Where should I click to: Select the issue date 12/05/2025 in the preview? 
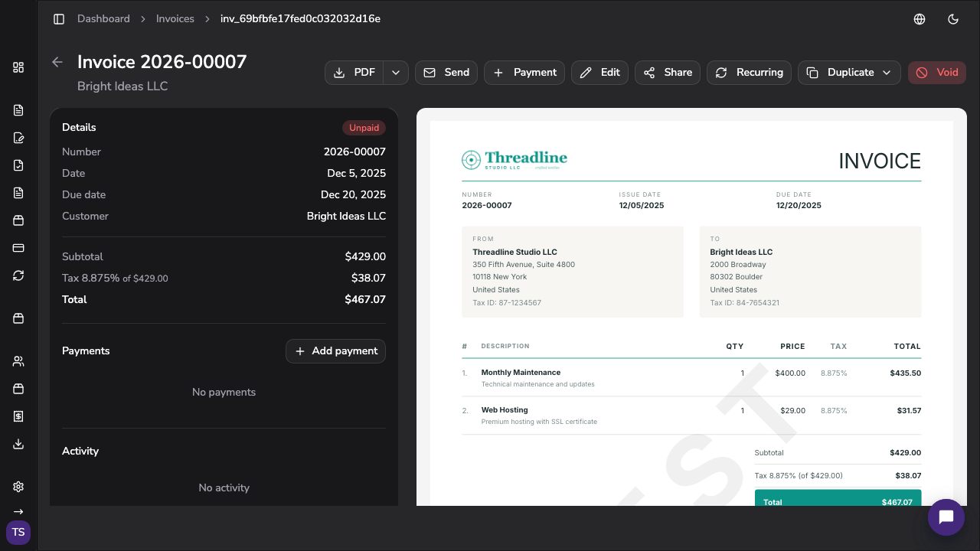pyautogui.click(x=642, y=206)
